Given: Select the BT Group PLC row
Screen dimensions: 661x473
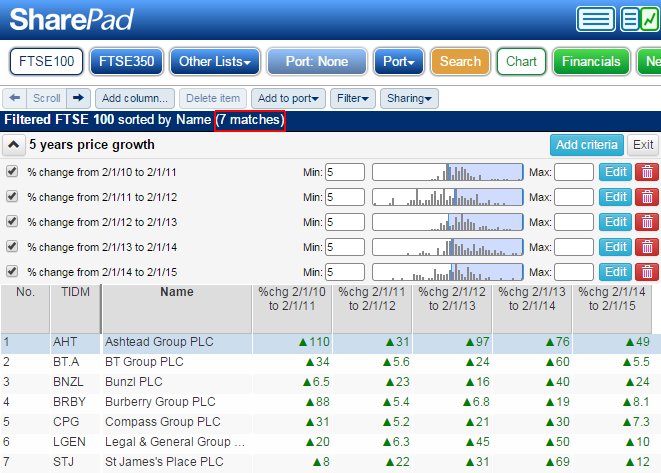Looking at the screenshot, I should (330, 362).
